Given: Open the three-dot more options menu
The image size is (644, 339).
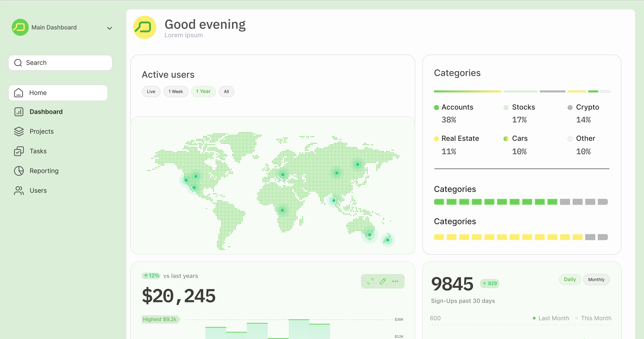Looking at the screenshot, I should (395, 281).
